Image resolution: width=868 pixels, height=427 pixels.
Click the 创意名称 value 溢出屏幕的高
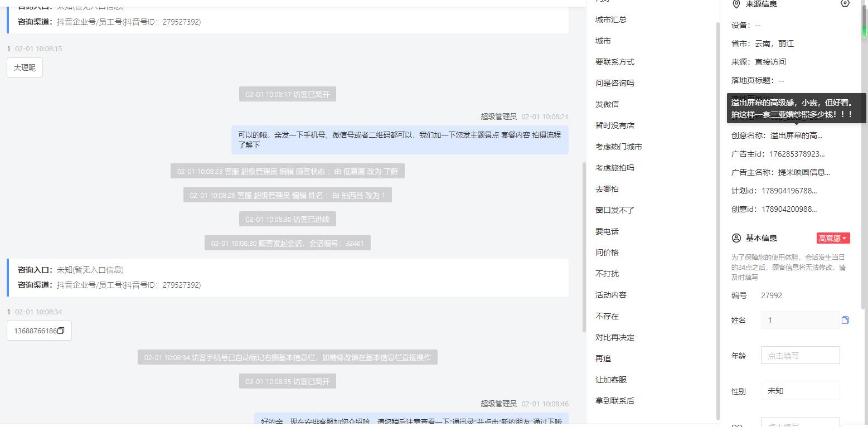coord(796,135)
